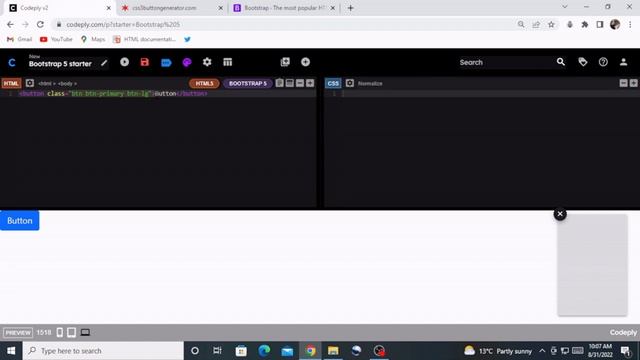
Task: Collapse the HTML panel with minus icon
Action: click(300, 83)
